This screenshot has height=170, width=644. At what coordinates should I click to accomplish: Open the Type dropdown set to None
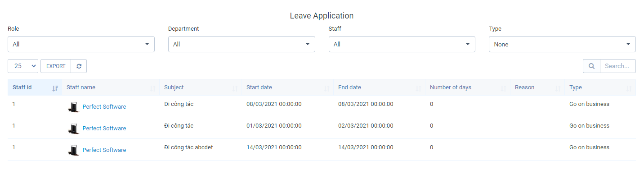click(x=562, y=44)
